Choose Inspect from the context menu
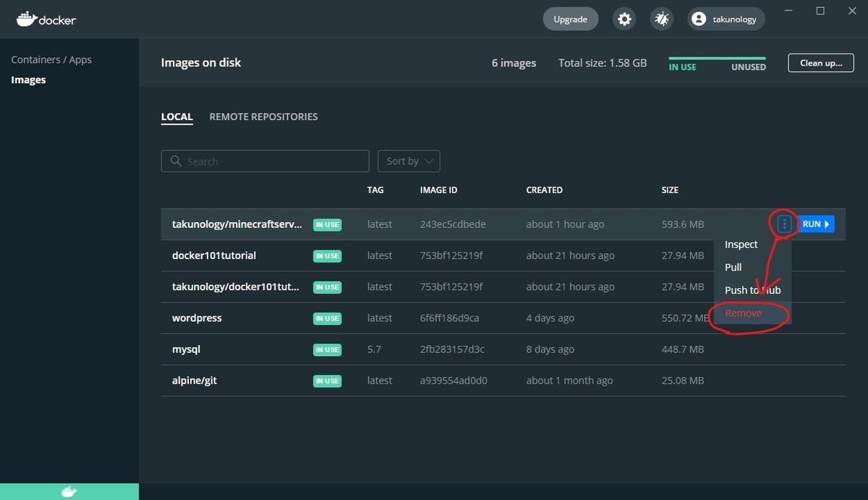The height and width of the screenshot is (500, 868). 741,245
